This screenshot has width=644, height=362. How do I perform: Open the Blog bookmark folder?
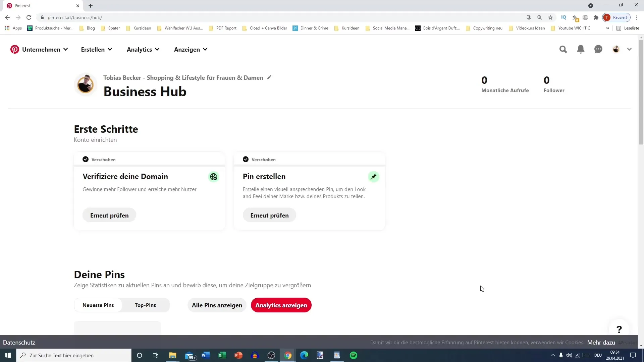[x=87, y=28]
